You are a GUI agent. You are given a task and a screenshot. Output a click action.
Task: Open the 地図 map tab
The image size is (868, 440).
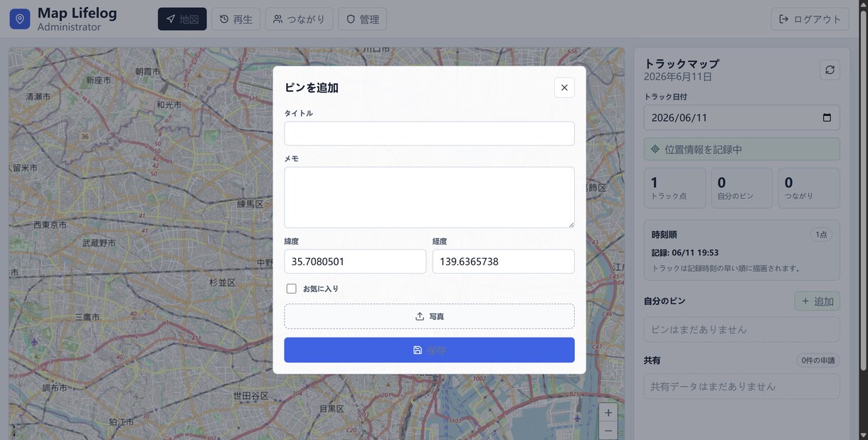tap(182, 19)
